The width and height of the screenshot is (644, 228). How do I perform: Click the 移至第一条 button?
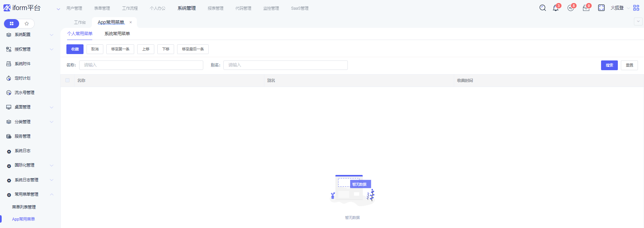click(120, 49)
